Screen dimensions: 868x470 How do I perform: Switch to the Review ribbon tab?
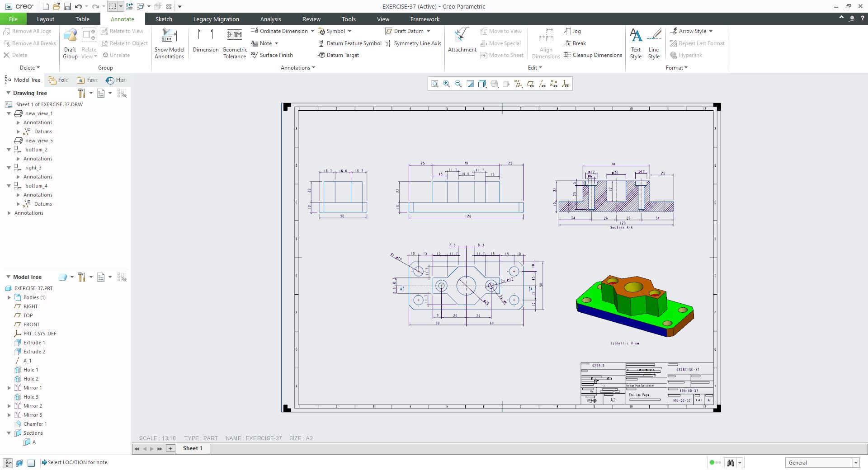[x=311, y=19]
